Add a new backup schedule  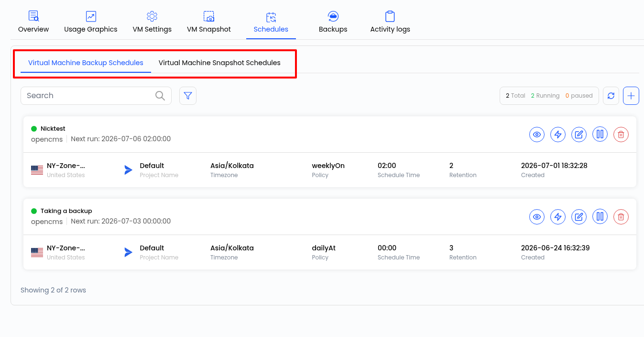(x=631, y=96)
